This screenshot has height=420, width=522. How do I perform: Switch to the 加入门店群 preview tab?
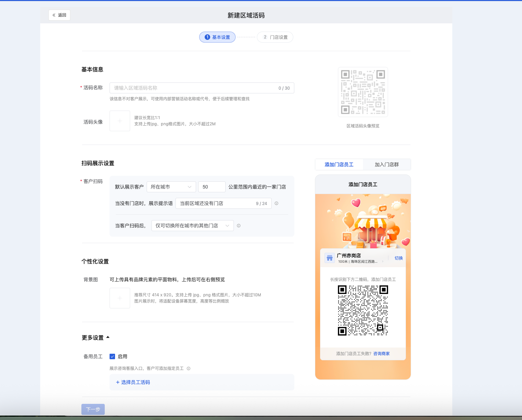pos(387,164)
